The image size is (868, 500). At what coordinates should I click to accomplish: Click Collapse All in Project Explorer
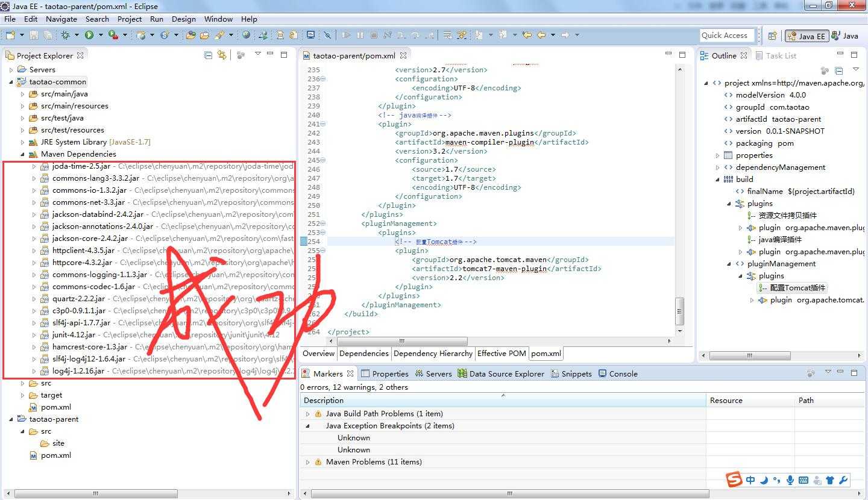click(208, 55)
